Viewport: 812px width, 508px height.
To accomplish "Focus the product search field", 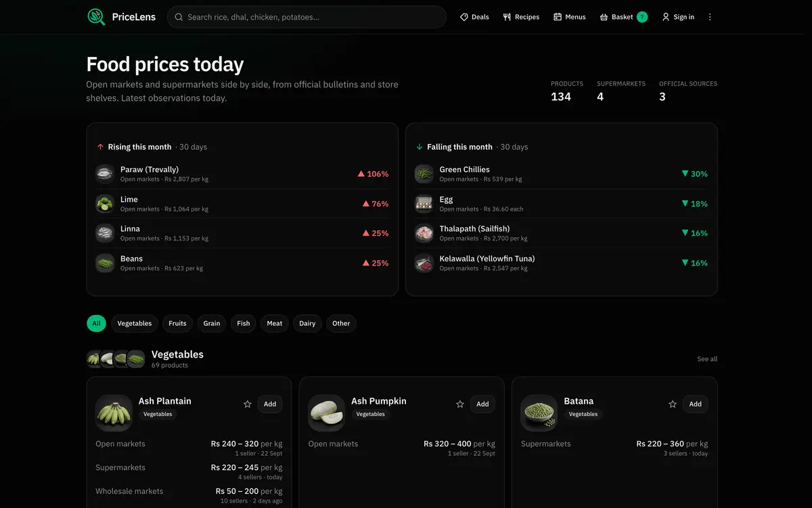I will click(x=307, y=17).
